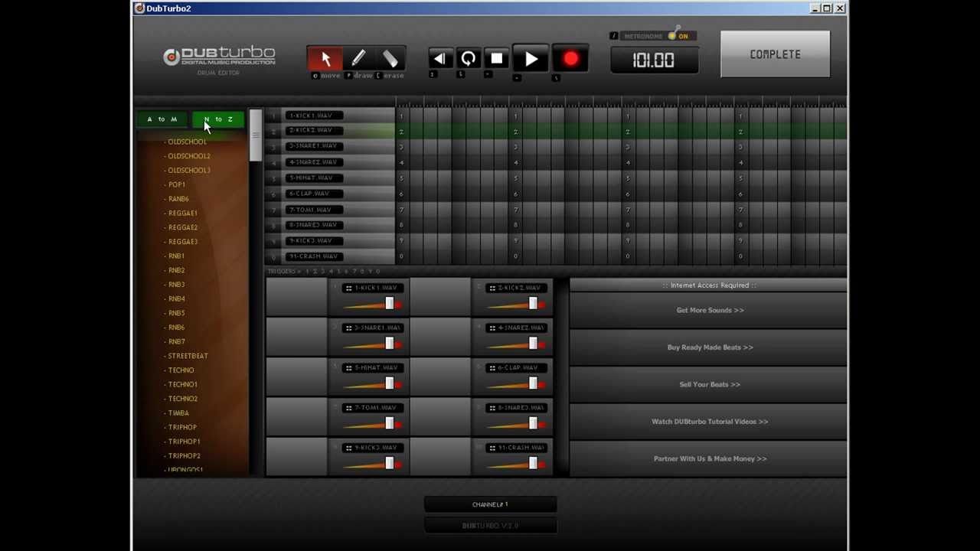Load the RNB1 kit
Screen dimensions: 980x551
tap(175, 256)
